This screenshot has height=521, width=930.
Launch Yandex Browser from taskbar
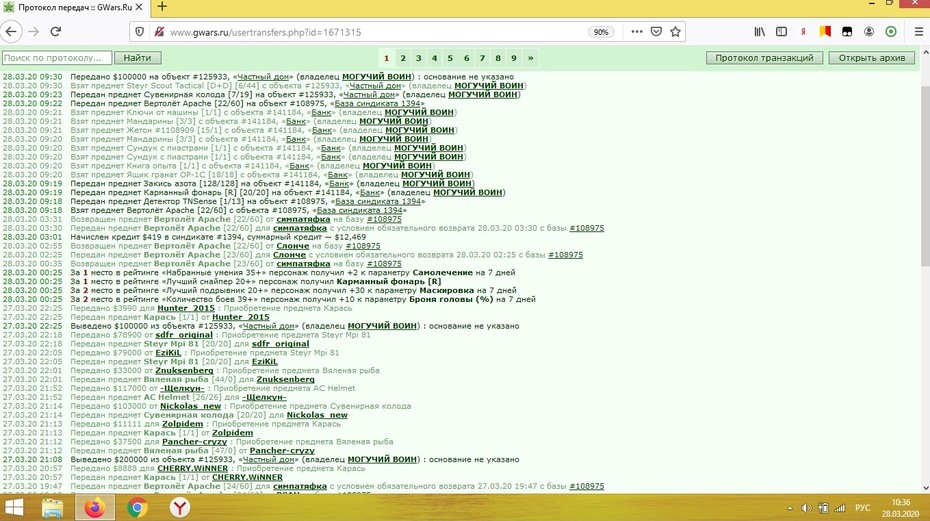pyautogui.click(x=180, y=508)
